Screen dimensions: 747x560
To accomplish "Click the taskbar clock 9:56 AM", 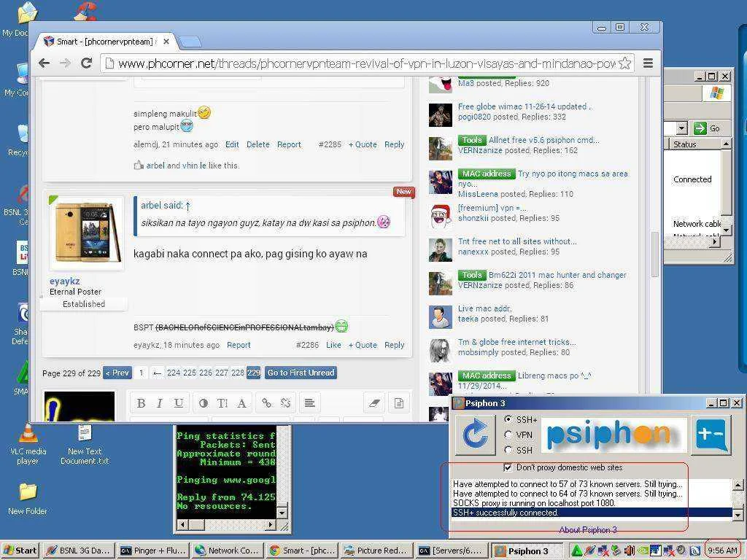I will pos(722,551).
